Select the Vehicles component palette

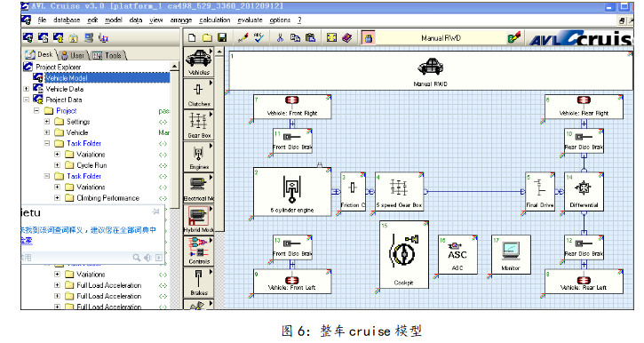[x=199, y=62]
